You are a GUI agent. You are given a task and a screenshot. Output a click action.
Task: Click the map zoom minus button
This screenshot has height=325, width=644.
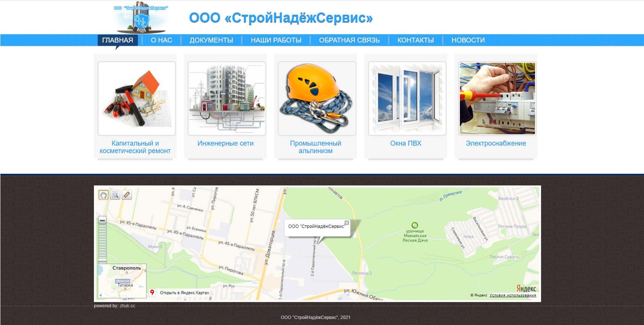tap(102, 220)
